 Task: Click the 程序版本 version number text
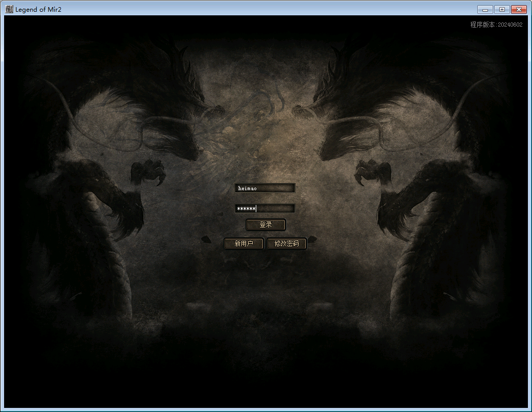click(496, 25)
